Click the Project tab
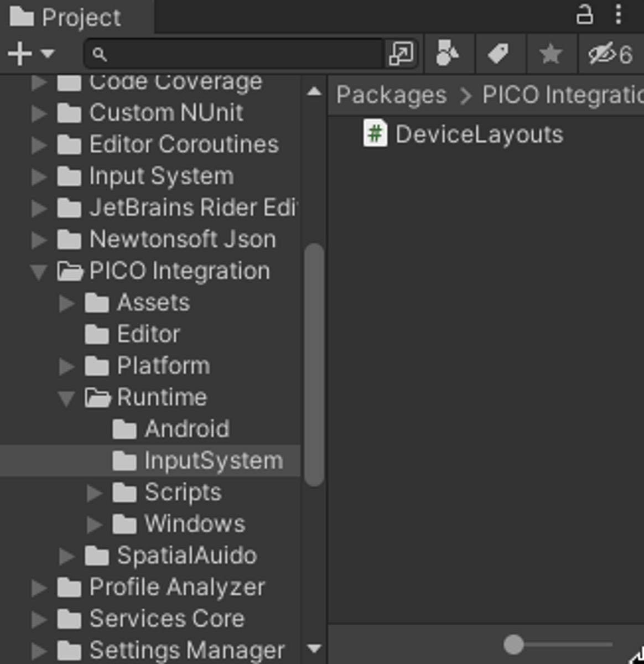 click(x=76, y=17)
